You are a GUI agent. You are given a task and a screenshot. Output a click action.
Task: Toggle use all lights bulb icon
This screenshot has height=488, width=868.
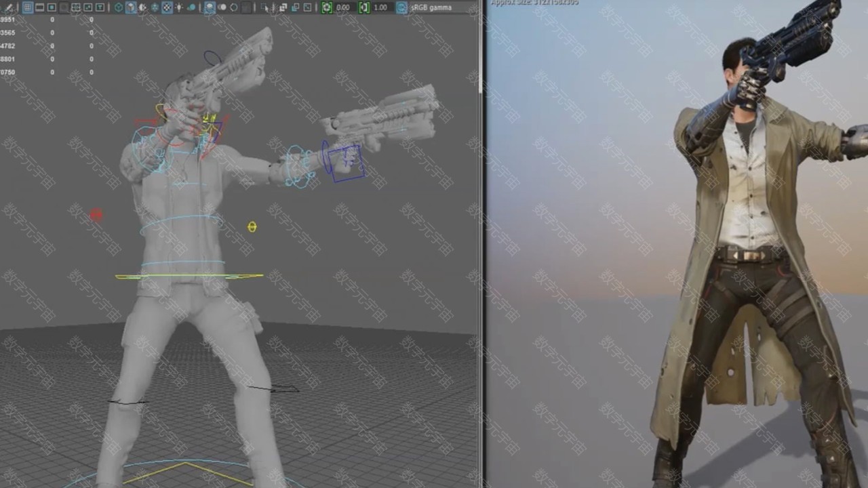(x=178, y=7)
